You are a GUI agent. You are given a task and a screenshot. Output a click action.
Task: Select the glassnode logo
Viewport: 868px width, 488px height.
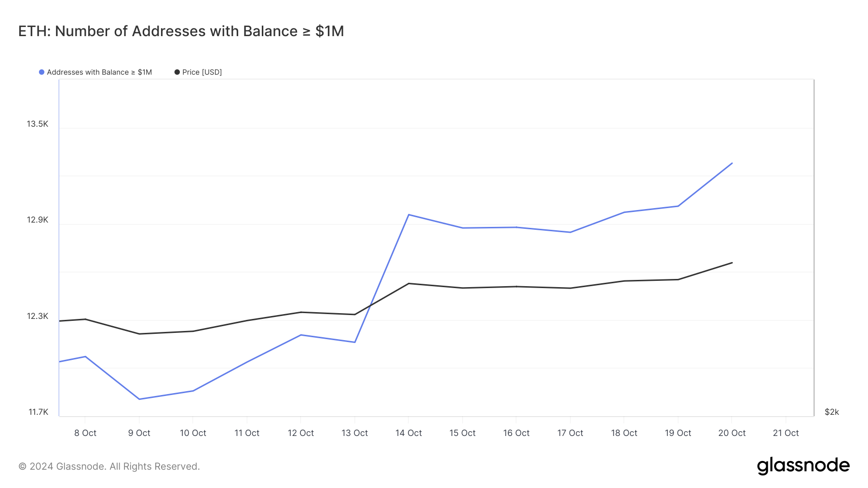coord(804,465)
